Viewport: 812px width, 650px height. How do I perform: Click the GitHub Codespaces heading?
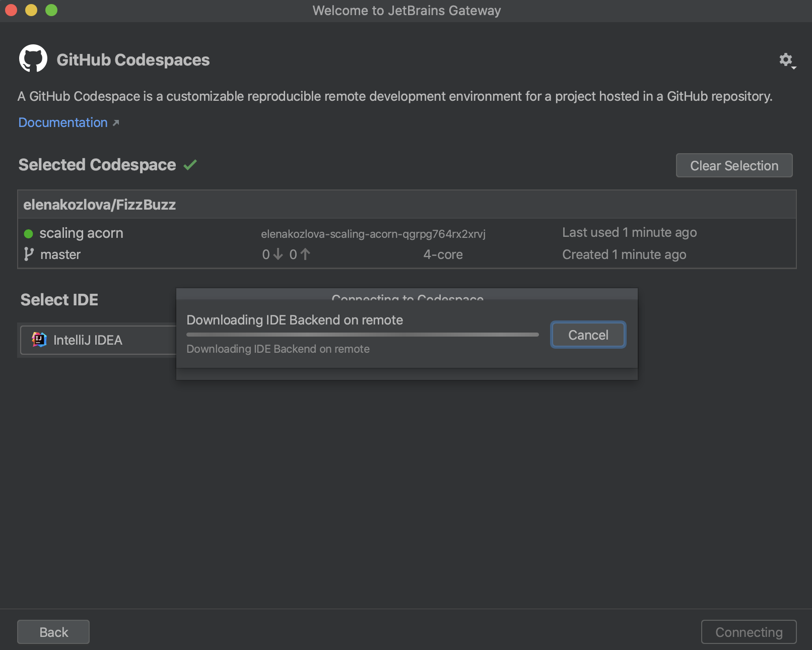click(133, 60)
